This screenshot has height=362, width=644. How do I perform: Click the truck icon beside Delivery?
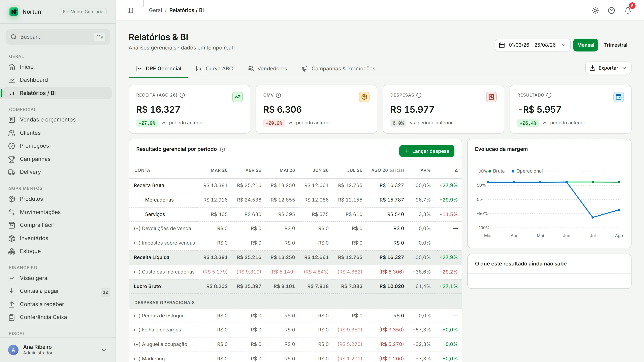11,172
